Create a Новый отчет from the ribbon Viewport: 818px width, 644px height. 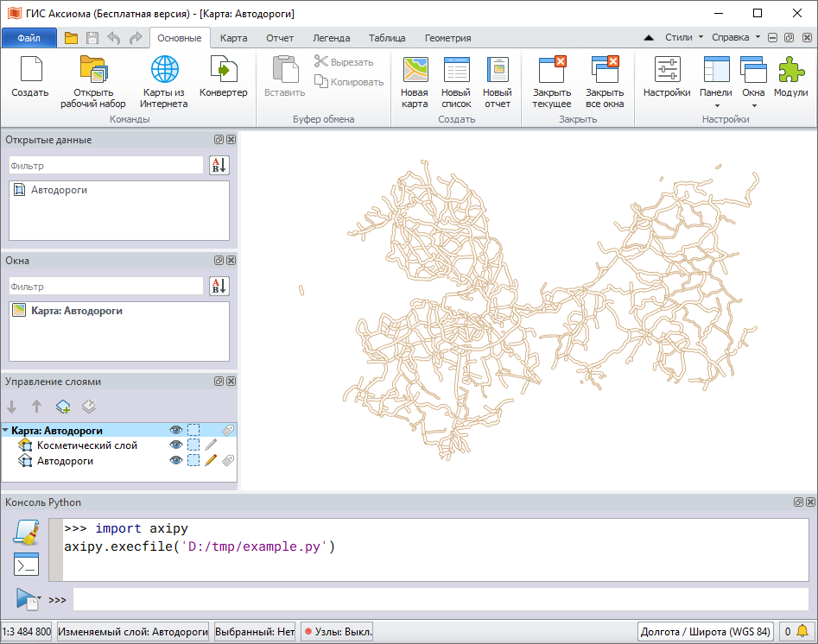(x=497, y=82)
